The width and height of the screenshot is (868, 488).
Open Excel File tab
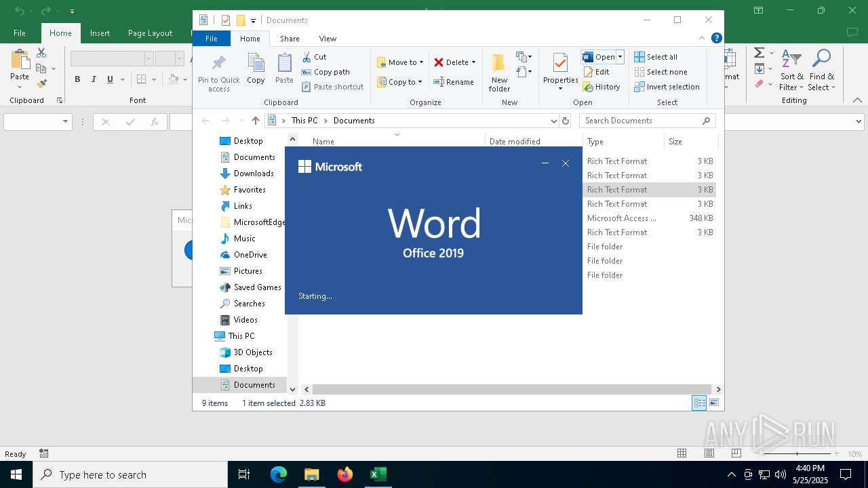pyautogui.click(x=20, y=33)
